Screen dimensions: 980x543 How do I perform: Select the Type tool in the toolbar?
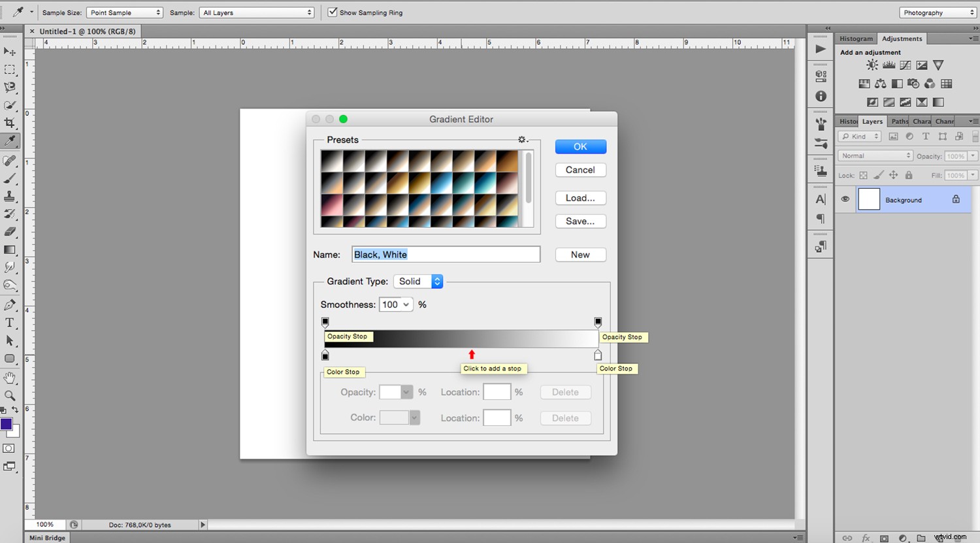[x=10, y=322]
